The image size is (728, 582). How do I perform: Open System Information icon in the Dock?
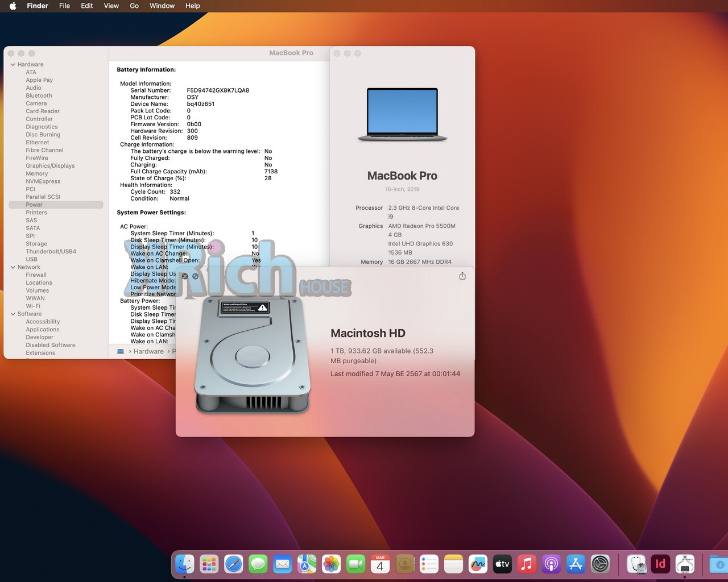[685, 564]
